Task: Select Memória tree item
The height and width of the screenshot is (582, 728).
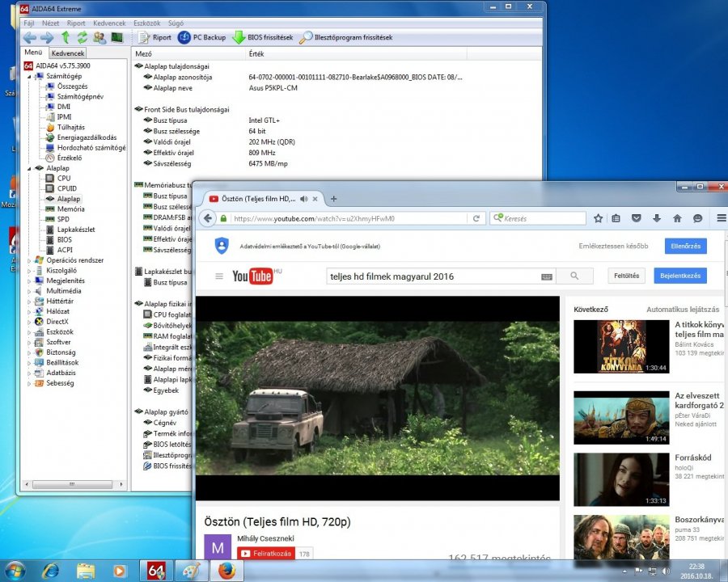Action: [x=70, y=209]
